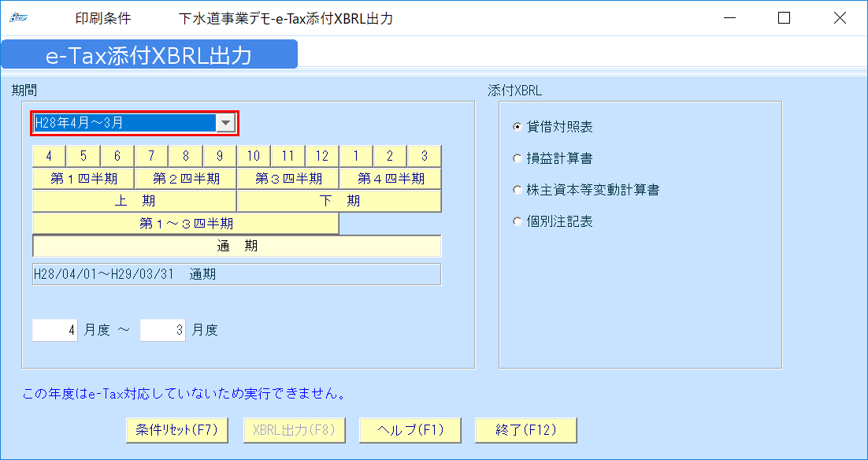This screenshot has width=868, height=460.
Task: Select 通期 for the full year period
Action: pyautogui.click(x=236, y=245)
